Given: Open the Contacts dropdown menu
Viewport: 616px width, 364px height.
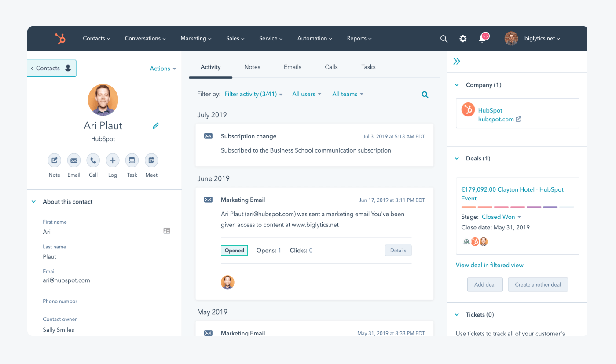Looking at the screenshot, I should coord(96,39).
